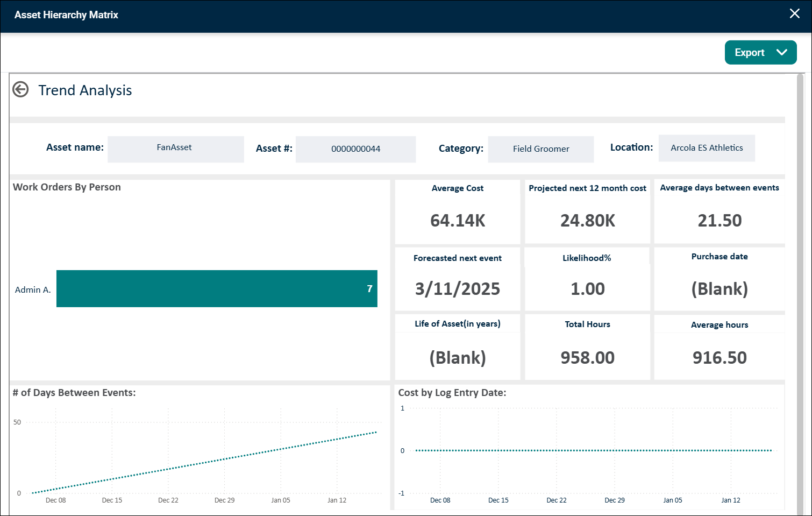Click the Purchase date (Blank) card
This screenshot has height=516, width=812.
pos(720,279)
